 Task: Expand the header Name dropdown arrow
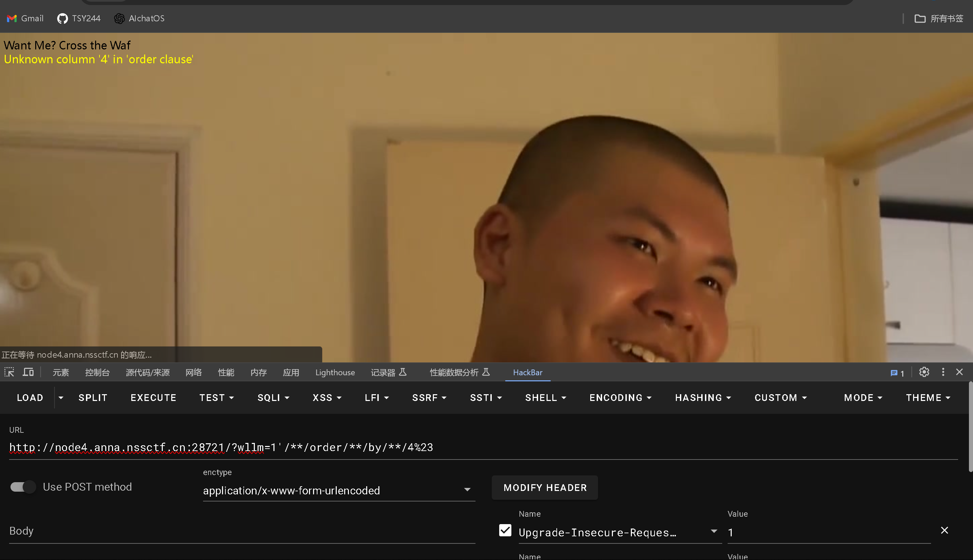click(714, 531)
